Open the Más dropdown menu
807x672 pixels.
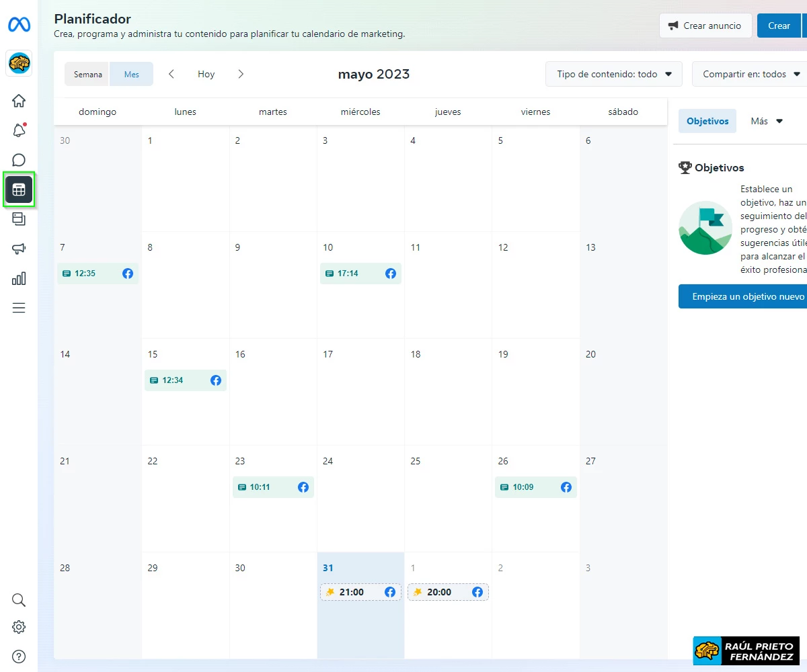767,122
